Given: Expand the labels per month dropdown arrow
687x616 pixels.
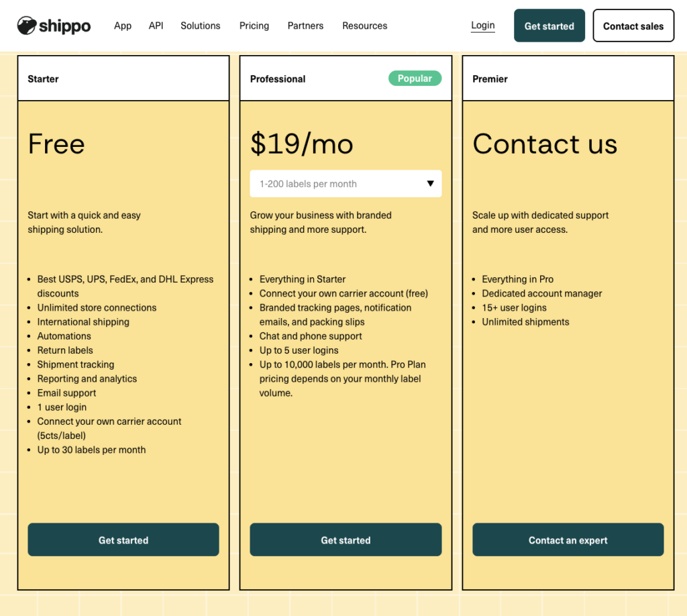Looking at the screenshot, I should (430, 184).
